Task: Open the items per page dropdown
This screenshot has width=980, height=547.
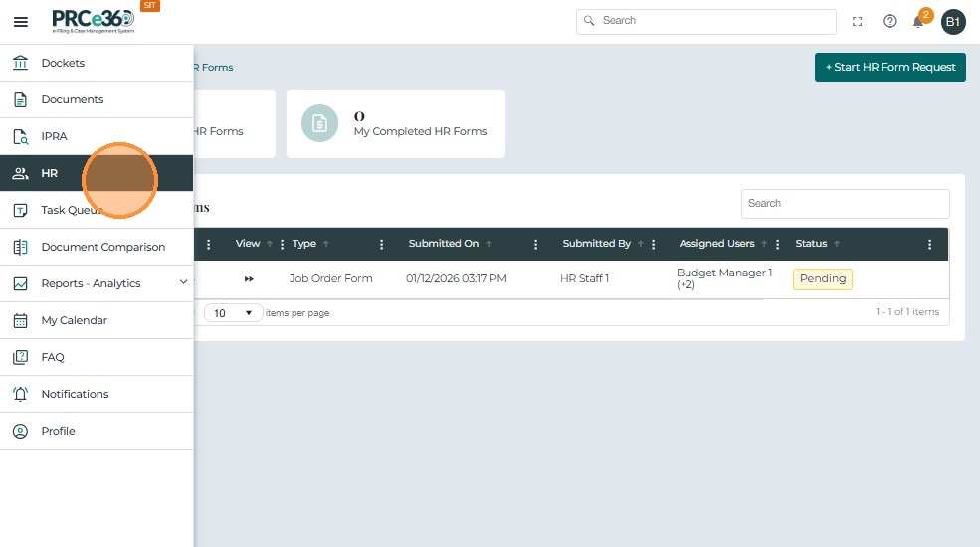Action: click(x=233, y=313)
